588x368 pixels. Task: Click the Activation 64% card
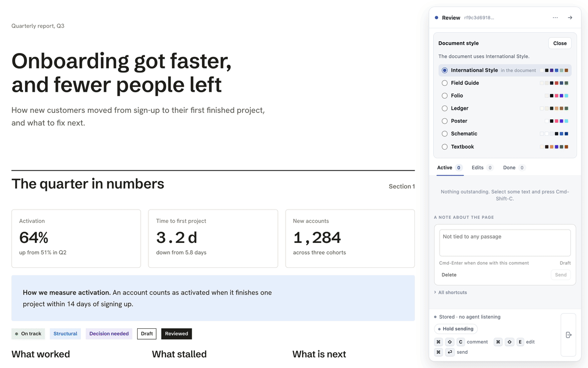click(76, 238)
